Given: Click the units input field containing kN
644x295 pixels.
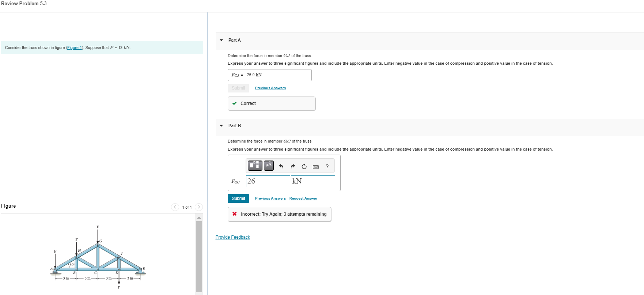Looking at the screenshot, I should pos(313,181).
